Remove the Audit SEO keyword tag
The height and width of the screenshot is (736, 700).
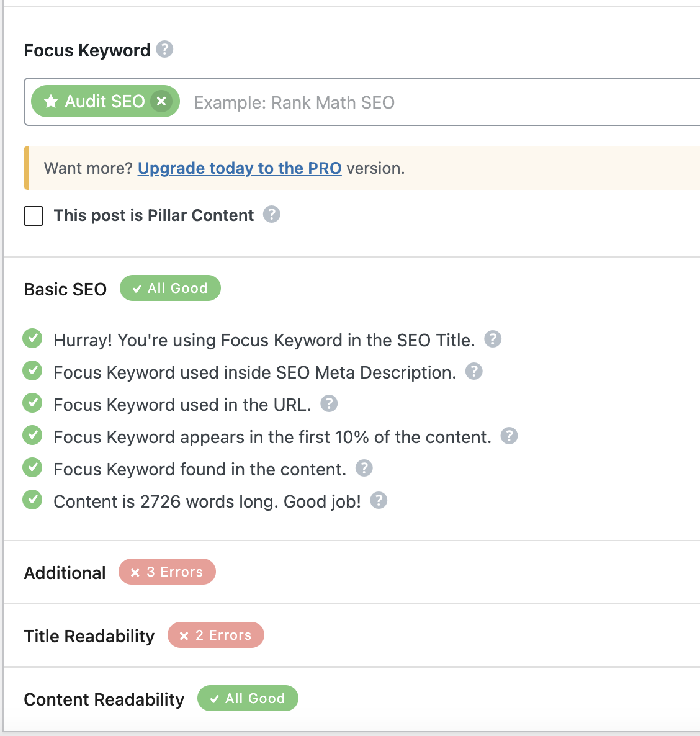(161, 101)
